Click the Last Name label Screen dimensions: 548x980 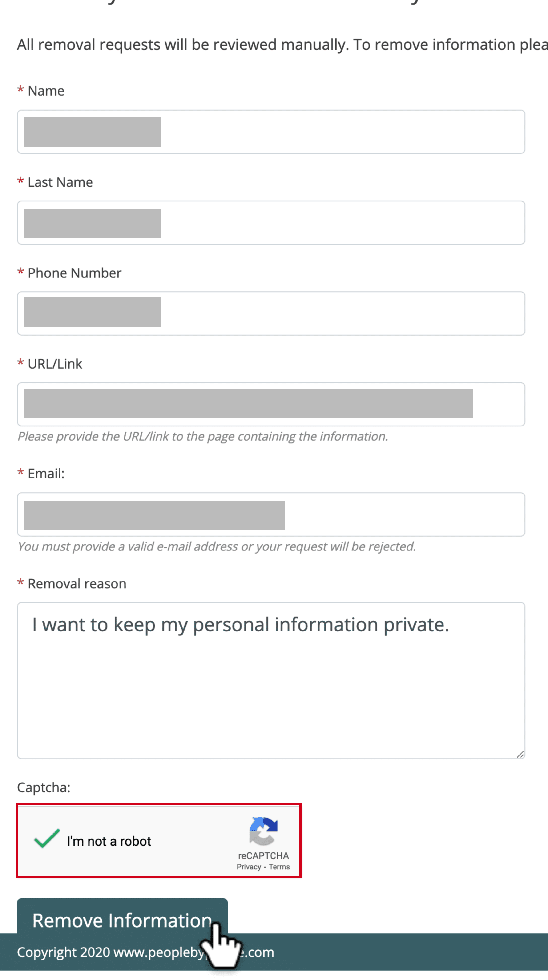[60, 183]
